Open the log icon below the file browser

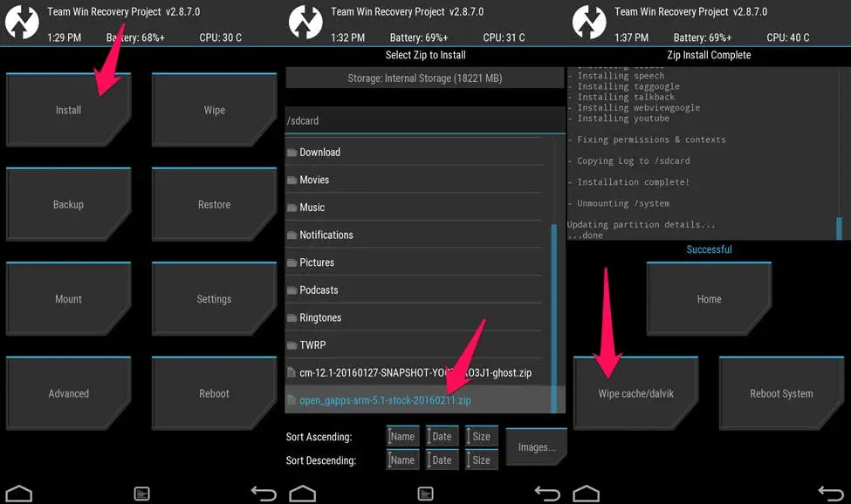426,494
